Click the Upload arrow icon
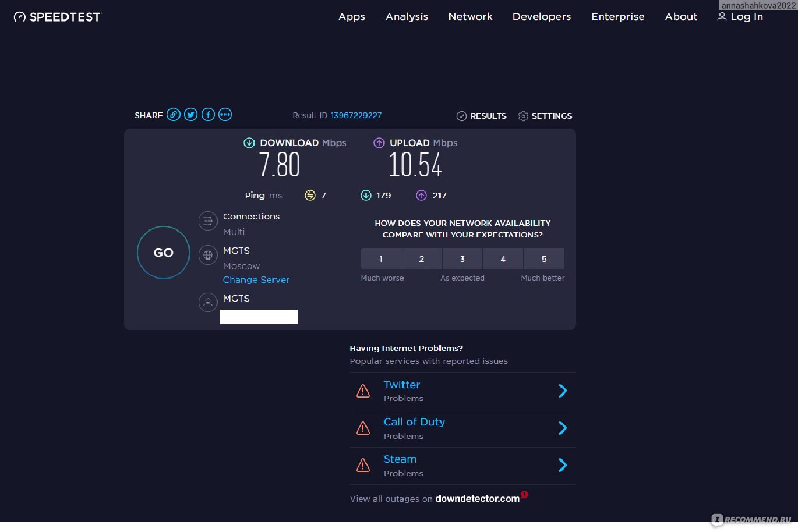798x532 pixels. (x=379, y=143)
